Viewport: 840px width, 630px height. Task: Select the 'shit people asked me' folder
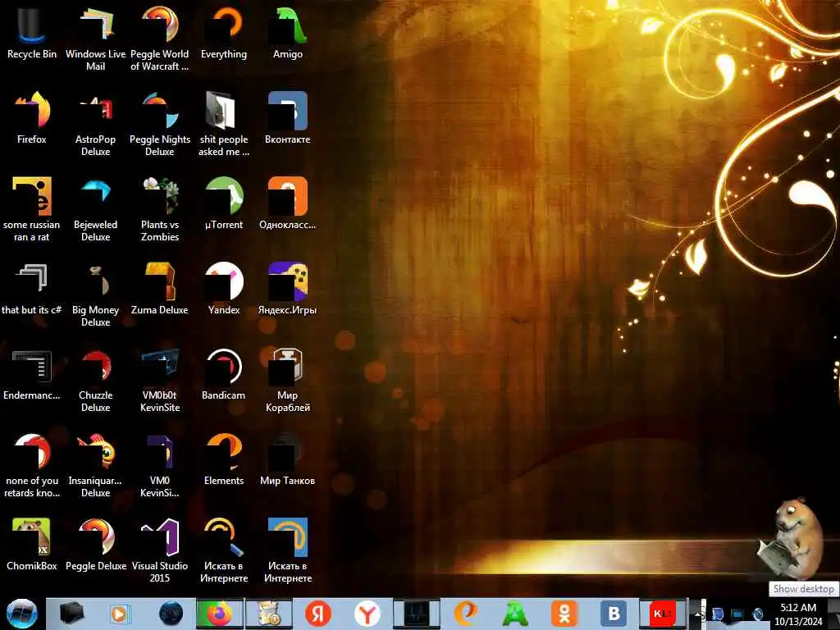point(224,123)
